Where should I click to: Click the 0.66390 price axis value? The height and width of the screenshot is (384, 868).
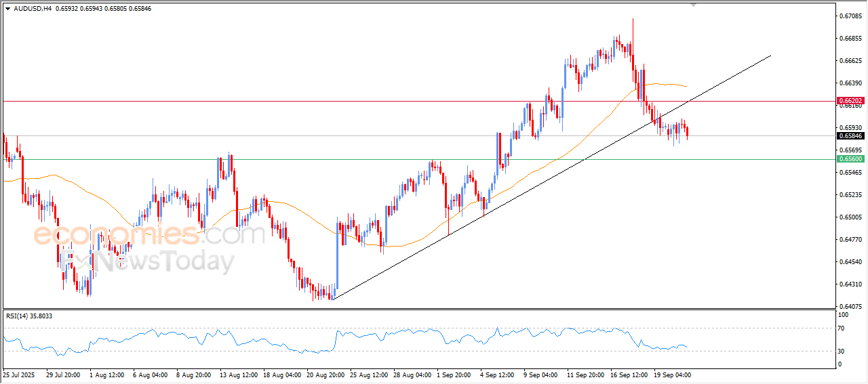point(850,83)
